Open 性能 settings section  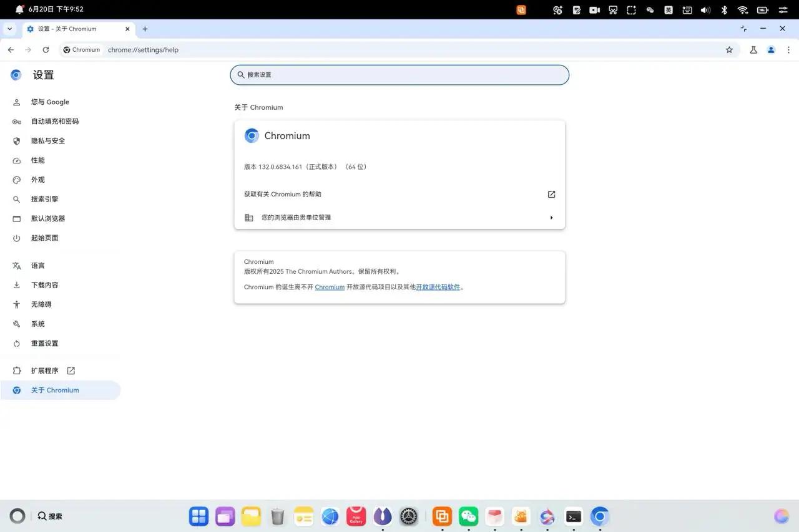61,160
